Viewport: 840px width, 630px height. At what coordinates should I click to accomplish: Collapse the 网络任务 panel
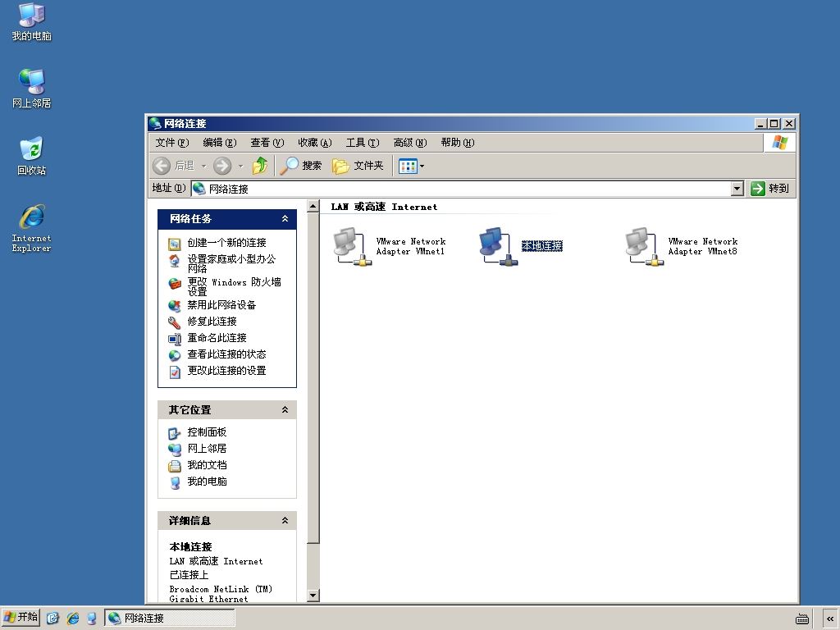pos(285,218)
